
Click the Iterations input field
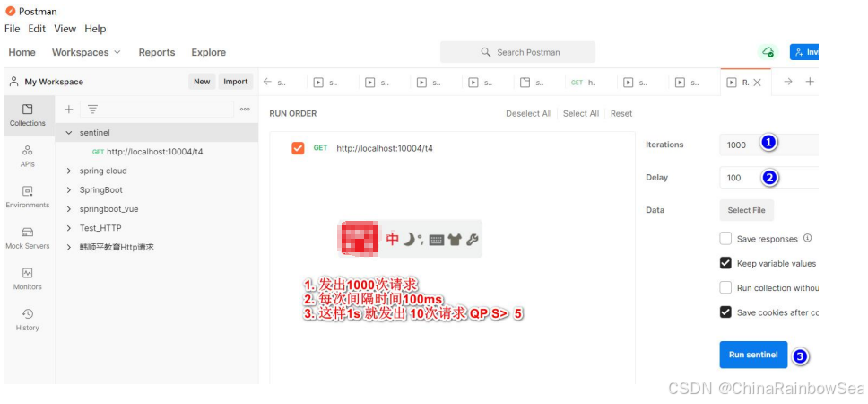768,145
